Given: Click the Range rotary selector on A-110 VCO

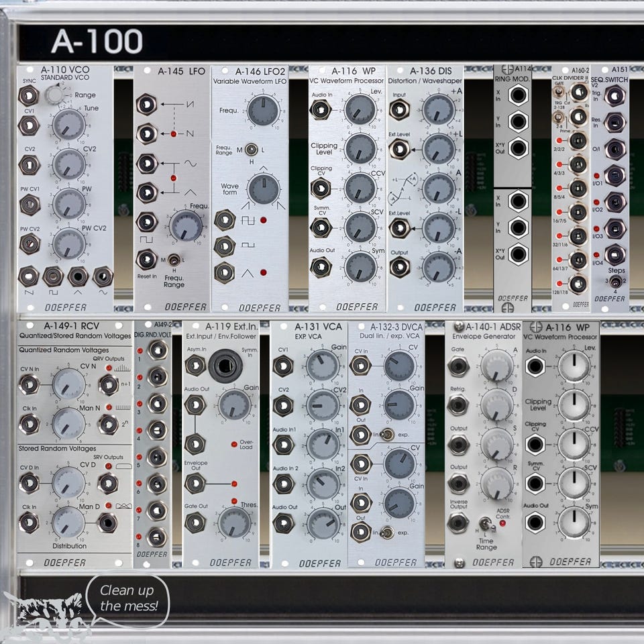Looking at the screenshot, I should point(54,95).
